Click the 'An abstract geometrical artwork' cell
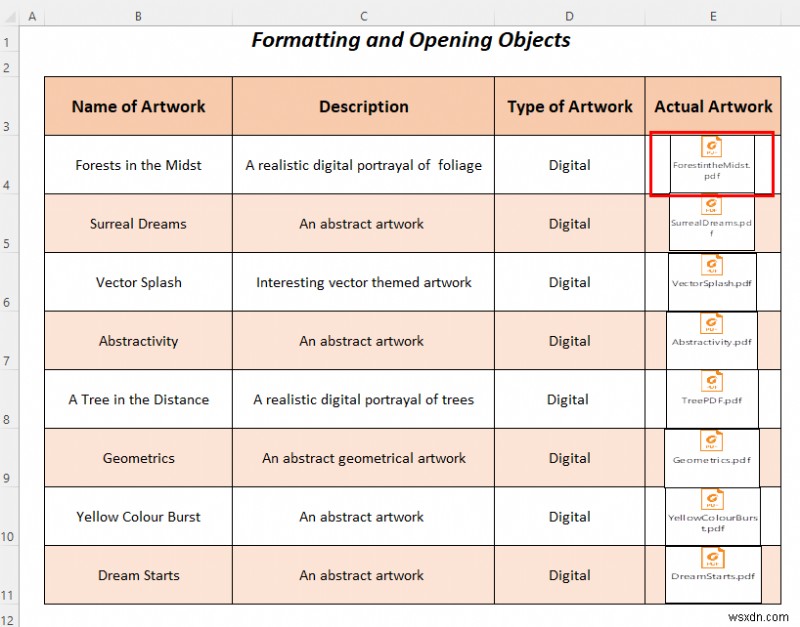Screen dimensions: 800x627 click(363, 458)
